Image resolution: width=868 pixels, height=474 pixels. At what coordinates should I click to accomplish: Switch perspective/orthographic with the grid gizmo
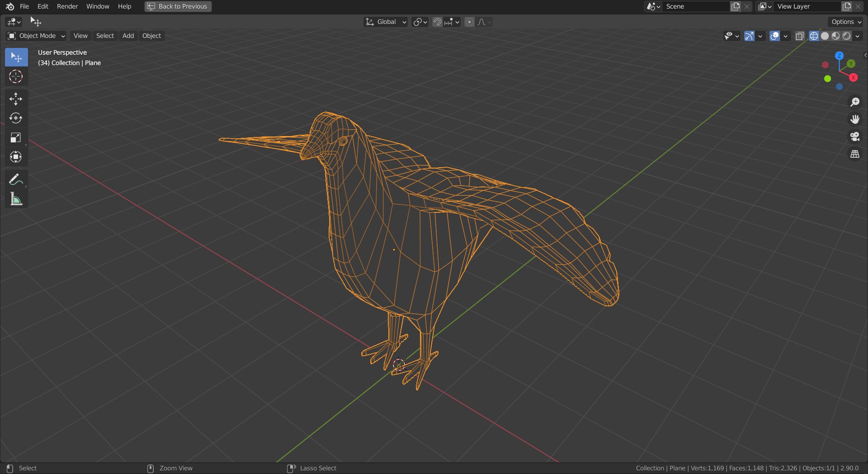(x=854, y=154)
